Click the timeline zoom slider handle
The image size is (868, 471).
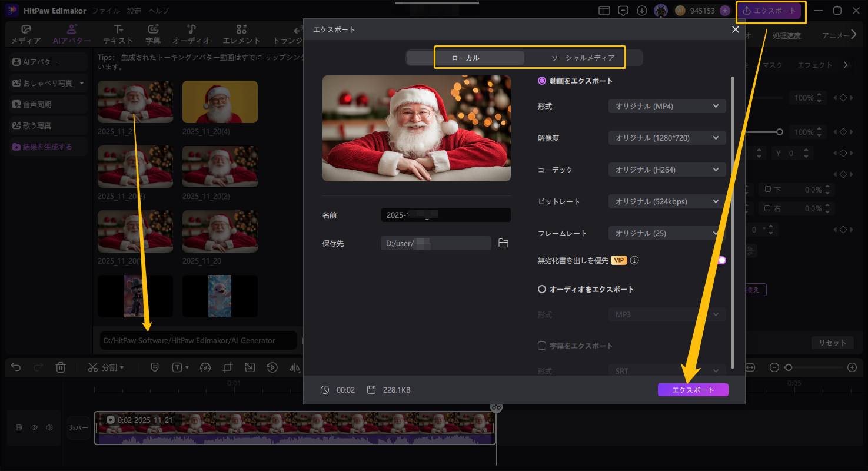pos(788,367)
